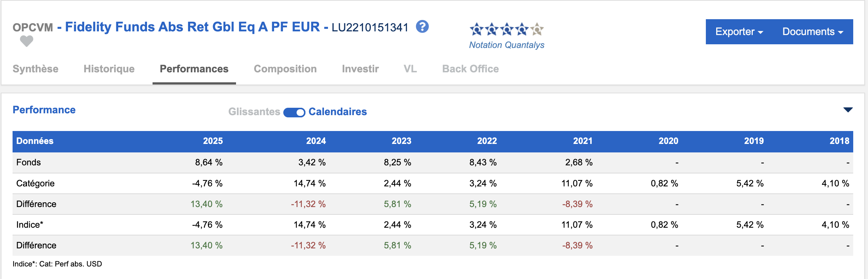Select the Calendaires performance label
This screenshot has width=868, height=279.
tap(337, 112)
